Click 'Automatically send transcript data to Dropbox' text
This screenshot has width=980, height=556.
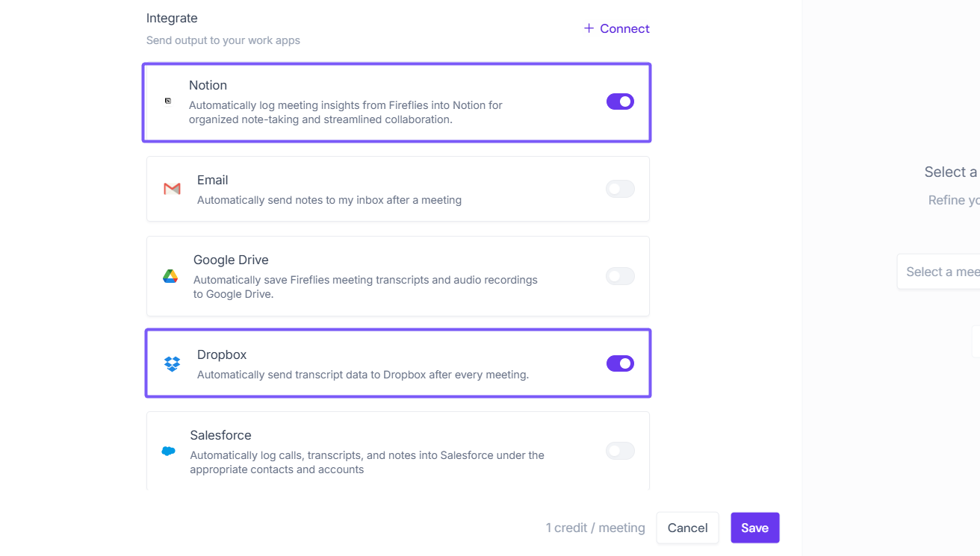363,375
